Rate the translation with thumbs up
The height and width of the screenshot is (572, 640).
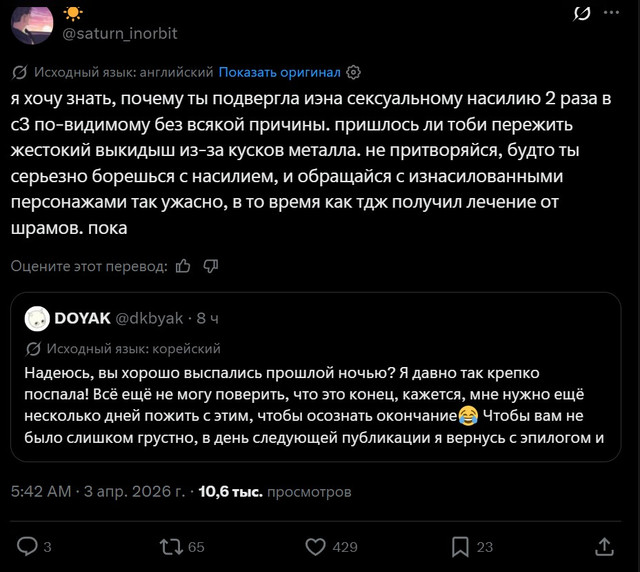coord(183,266)
